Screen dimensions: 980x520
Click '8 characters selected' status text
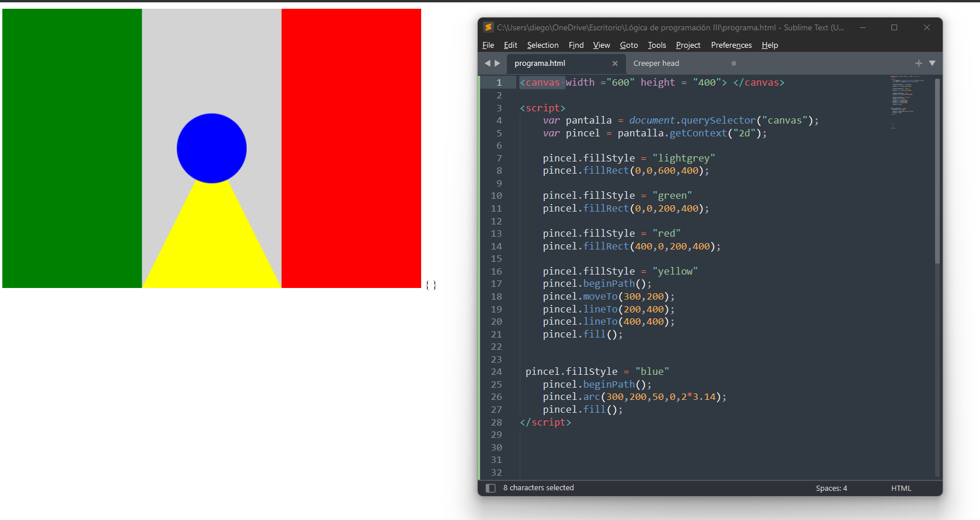point(538,488)
